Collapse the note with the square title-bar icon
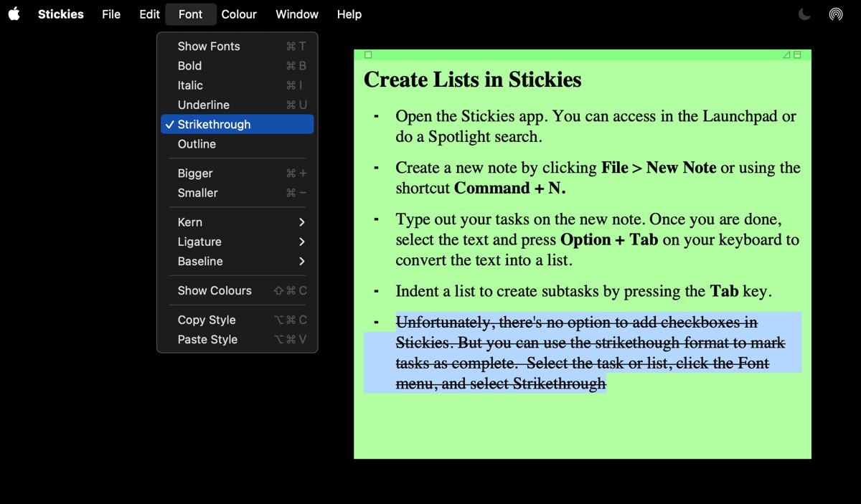861x504 pixels. pos(797,54)
